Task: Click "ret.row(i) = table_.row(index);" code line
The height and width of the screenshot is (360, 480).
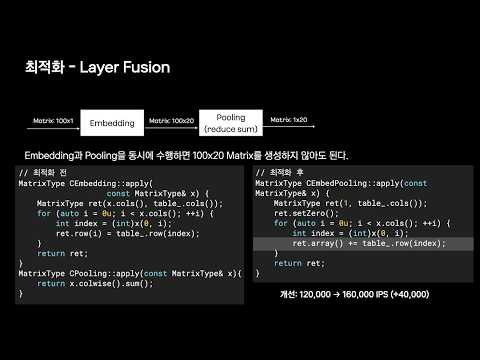Action: 128,233
